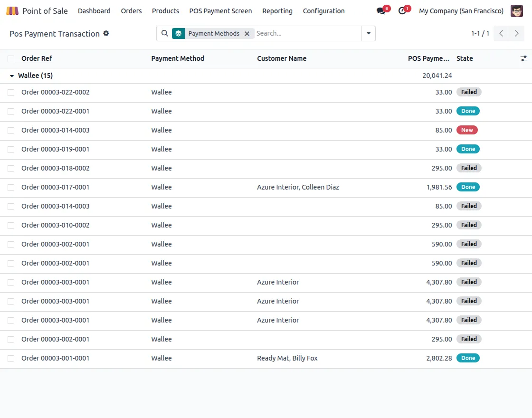The height and width of the screenshot is (418, 532).
Task: Open Order 00003-018-0002 reference
Action: tap(55, 168)
